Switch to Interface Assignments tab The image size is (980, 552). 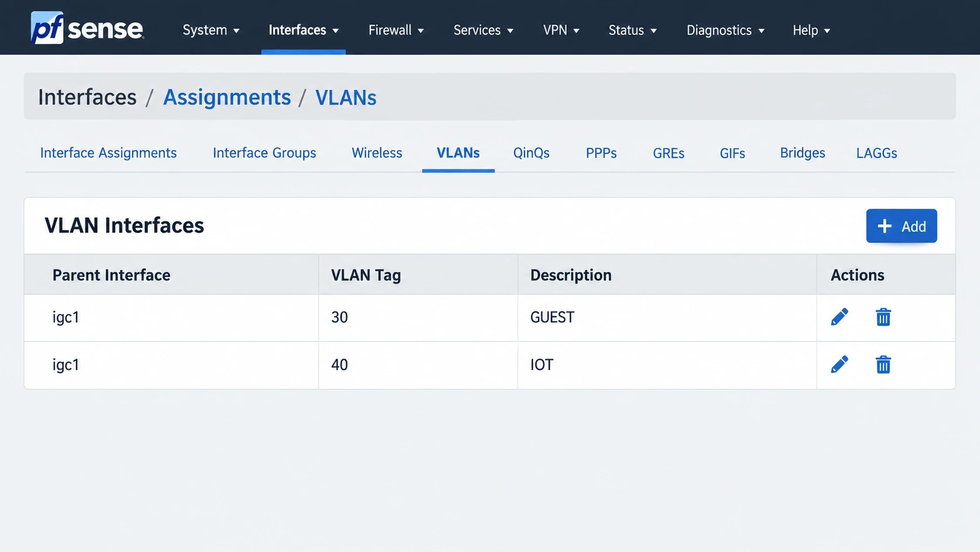click(x=108, y=153)
